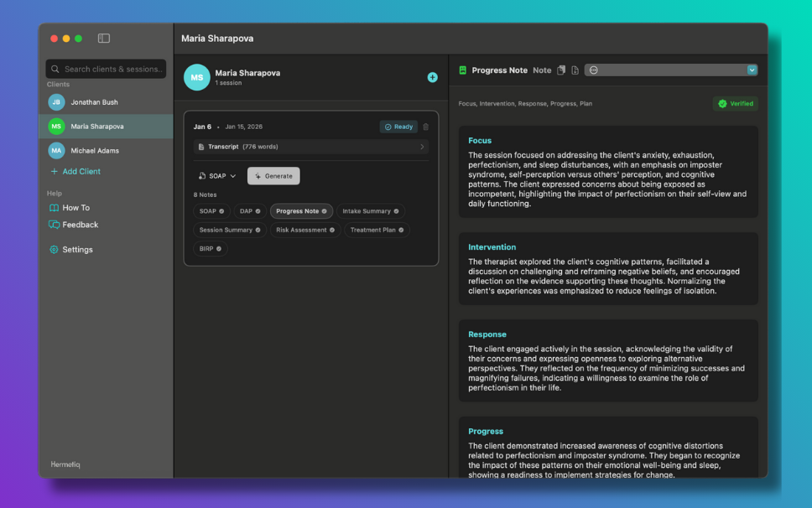
Task: Select Jonathan Bush in clients list
Action: tap(94, 102)
